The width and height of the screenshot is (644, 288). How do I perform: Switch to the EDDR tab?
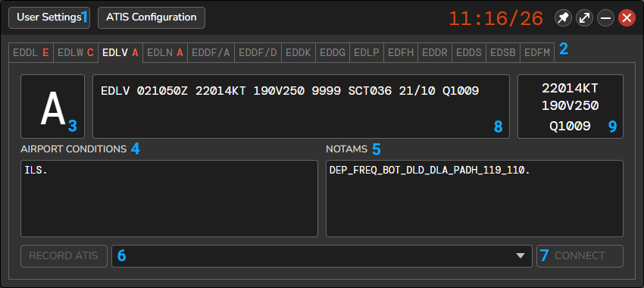tap(435, 53)
